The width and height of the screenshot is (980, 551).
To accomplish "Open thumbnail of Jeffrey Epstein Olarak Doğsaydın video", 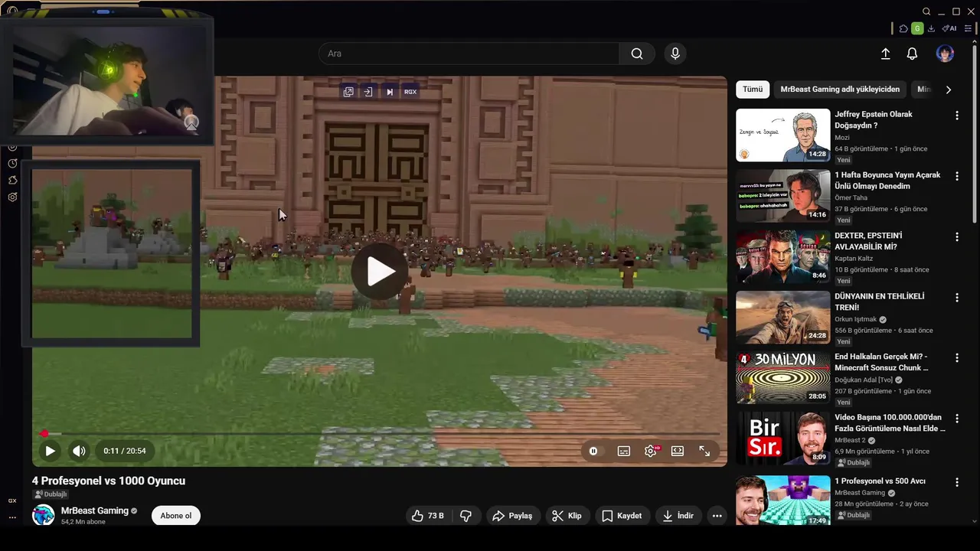I will click(x=782, y=135).
